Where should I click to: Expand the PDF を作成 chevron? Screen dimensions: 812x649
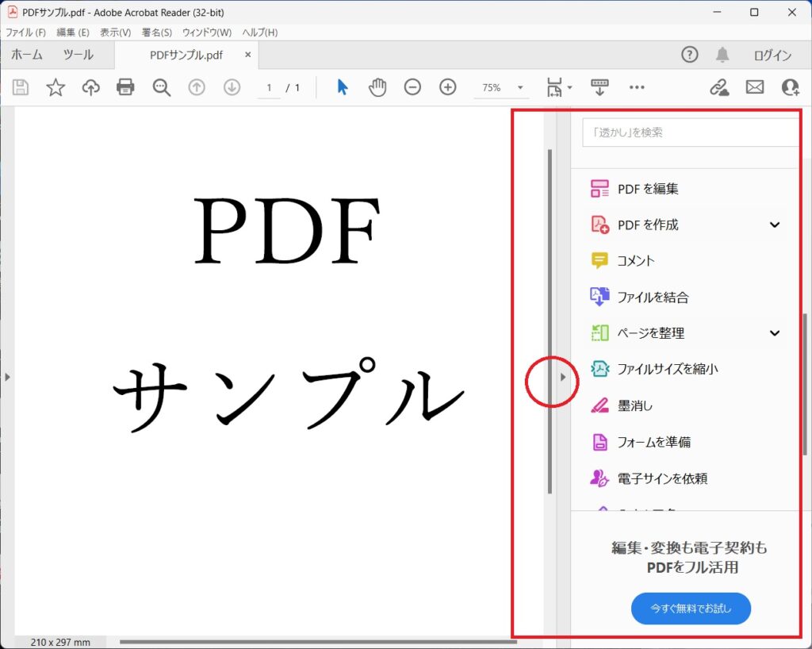pos(775,225)
